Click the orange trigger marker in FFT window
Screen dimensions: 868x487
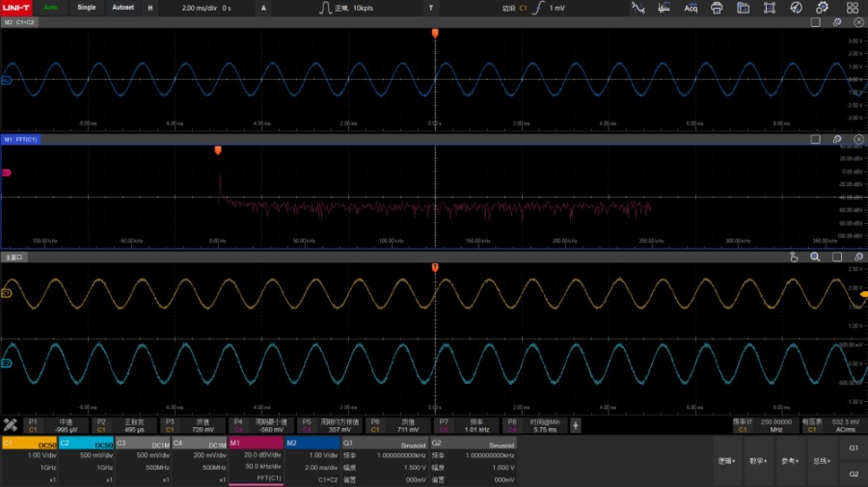[x=218, y=150]
